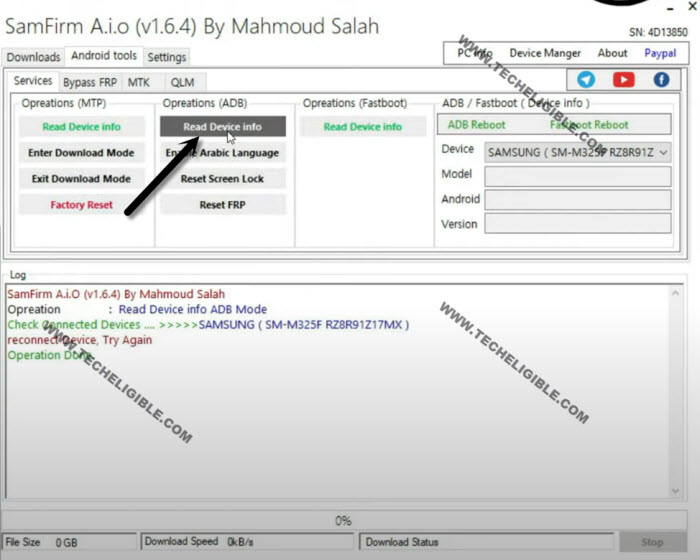Screen dimensions: 700x560
Task: Open the QLM tab
Action: point(182,83)
